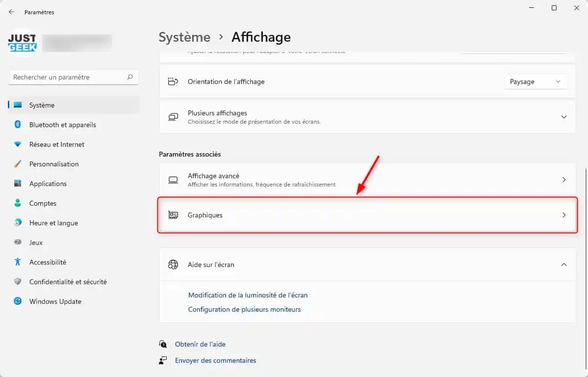This screenshot has height=377, width=588.
Task: Click the Obtenir de l'aide link
Action: click(200, 344)
